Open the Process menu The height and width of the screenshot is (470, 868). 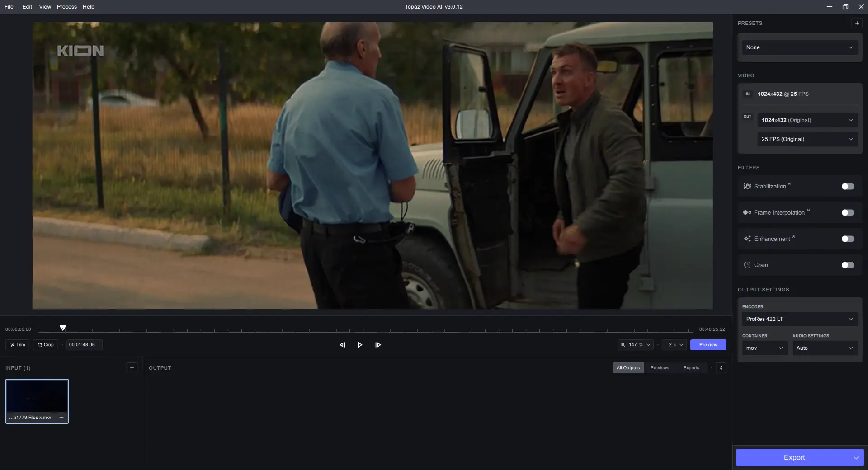point(67,7)
